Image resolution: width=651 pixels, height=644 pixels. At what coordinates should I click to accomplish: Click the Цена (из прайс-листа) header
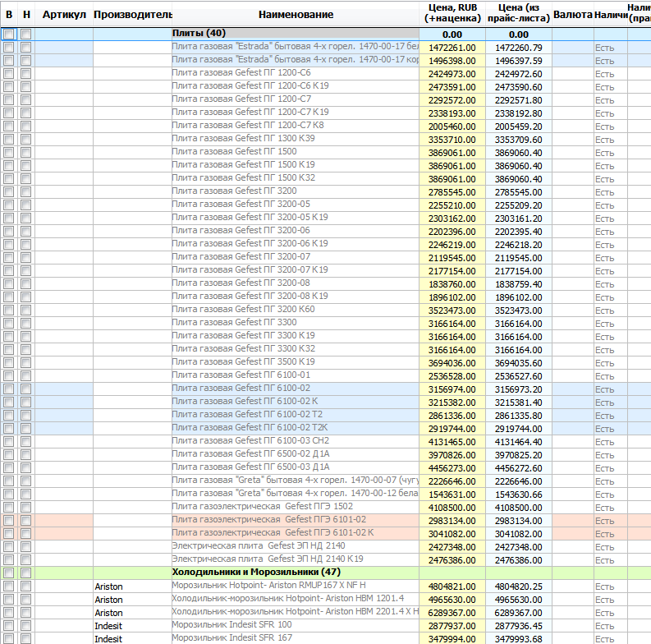tap(519, 13)
